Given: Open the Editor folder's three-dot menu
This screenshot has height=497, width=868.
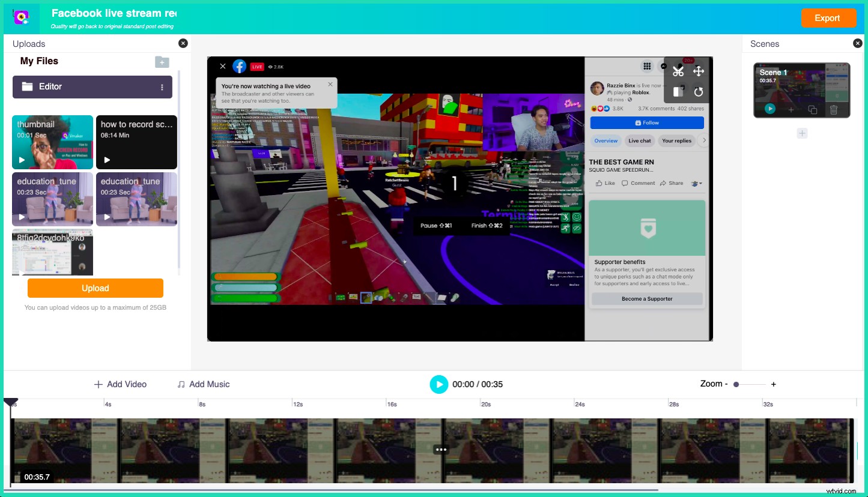Looking at the screenshot, I should (162, 87).
